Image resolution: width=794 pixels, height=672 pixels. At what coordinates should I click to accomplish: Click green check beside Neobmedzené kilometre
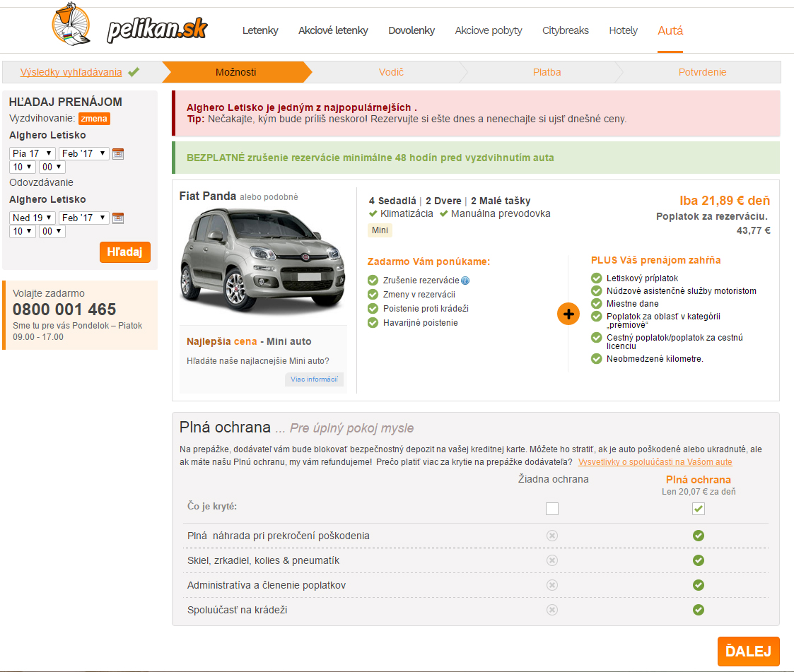(x=597, y=359)
